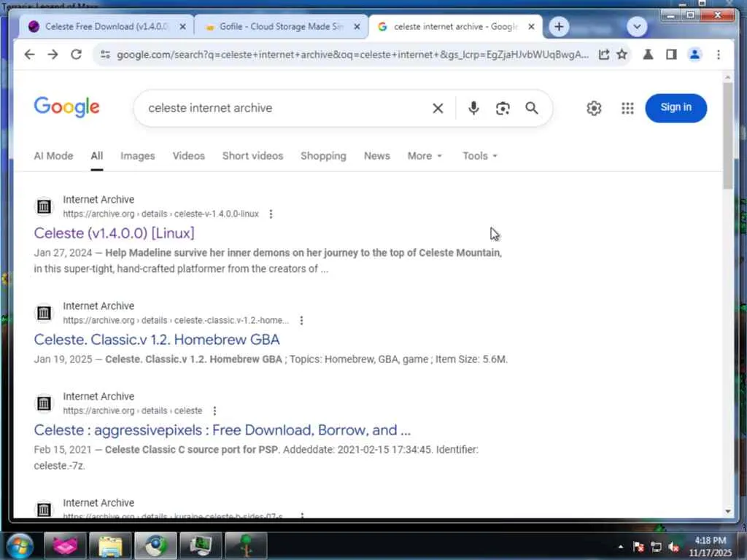Click archive.org details celeste URL text
This screenshot has height=560, width=747.
[x=133, y=411]
